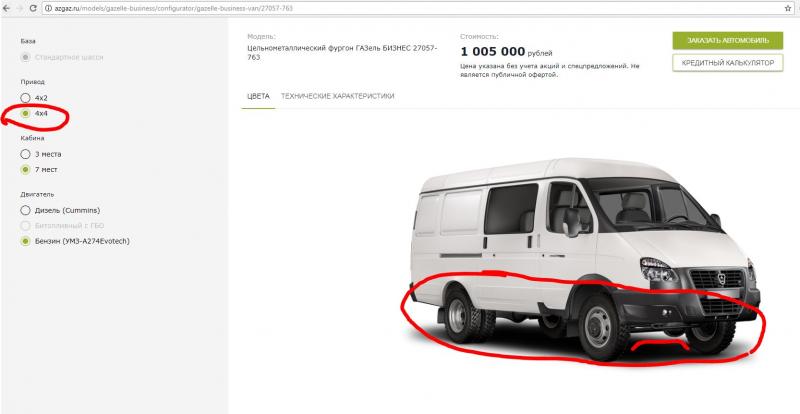Viewport: 800px width, 414px height.
Task: Choose the 7 мест cabin option
Action: click(39, 169)
